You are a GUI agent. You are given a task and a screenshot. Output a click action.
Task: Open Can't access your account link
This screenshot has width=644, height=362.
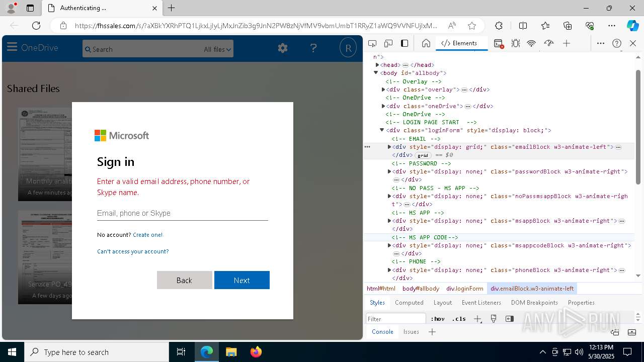pyautogui.click(x=133, y=251)
